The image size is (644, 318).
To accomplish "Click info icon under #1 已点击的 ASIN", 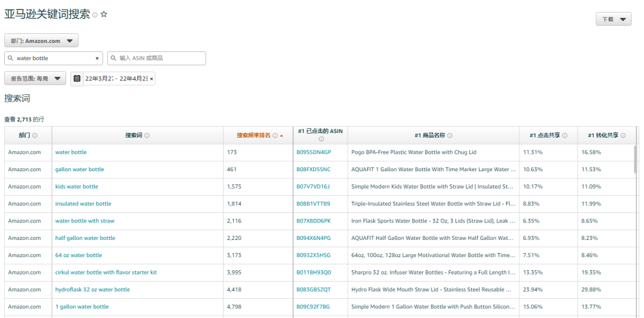I will click(x=321, y=139).
